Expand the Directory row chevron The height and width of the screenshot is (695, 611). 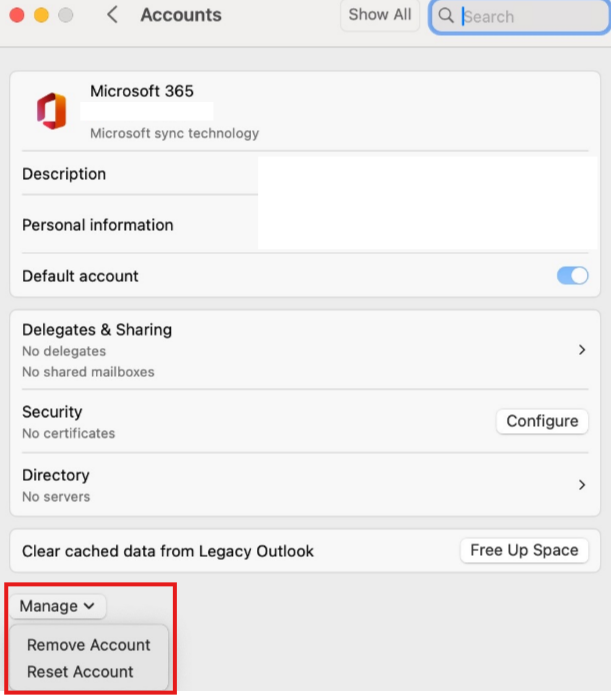click(x=582, y=484)
